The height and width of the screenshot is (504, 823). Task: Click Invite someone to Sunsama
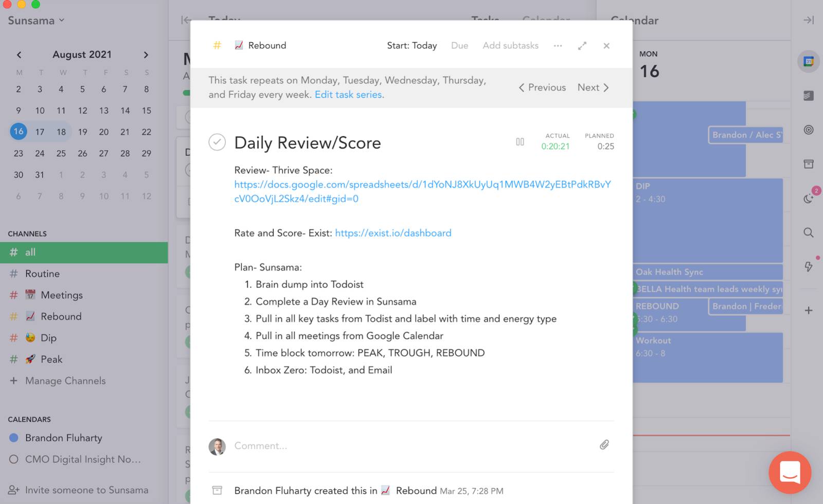tap(78, 490)
